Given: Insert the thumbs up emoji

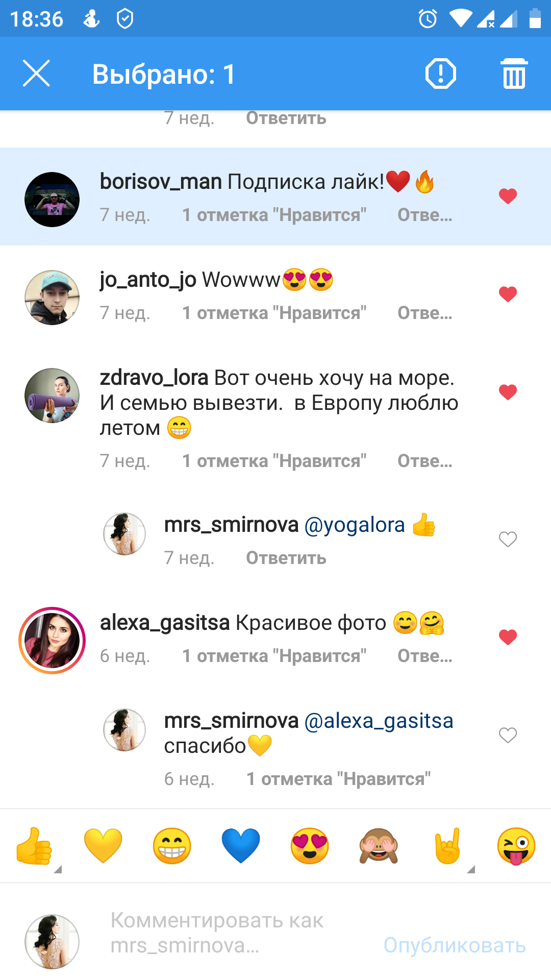Looking at the screenshot, I should pyautogui.click(x=34, y=846).
